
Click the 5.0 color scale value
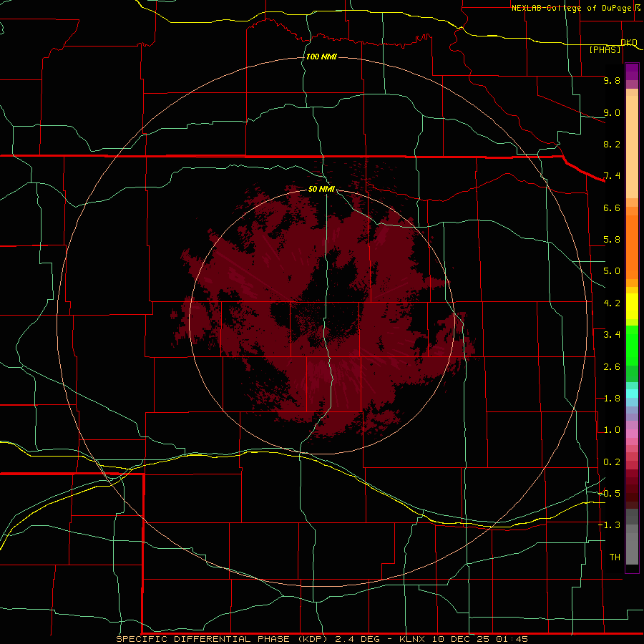point(612,271)
